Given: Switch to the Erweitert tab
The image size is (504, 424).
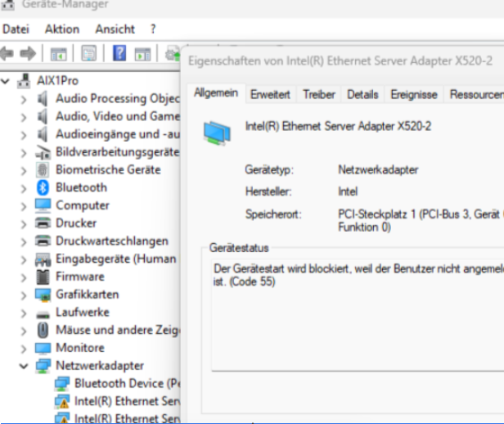Looking at the screenshot, I should tap(270, 94).
